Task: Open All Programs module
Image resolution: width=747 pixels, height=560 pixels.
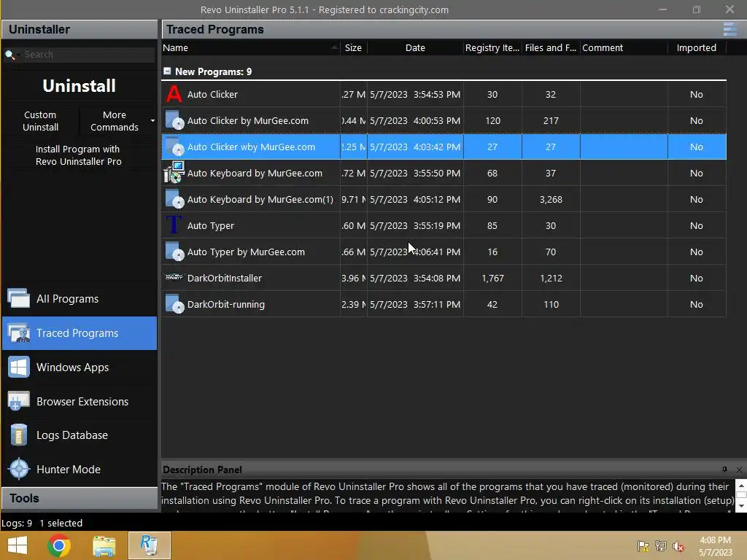Action: 80,298
